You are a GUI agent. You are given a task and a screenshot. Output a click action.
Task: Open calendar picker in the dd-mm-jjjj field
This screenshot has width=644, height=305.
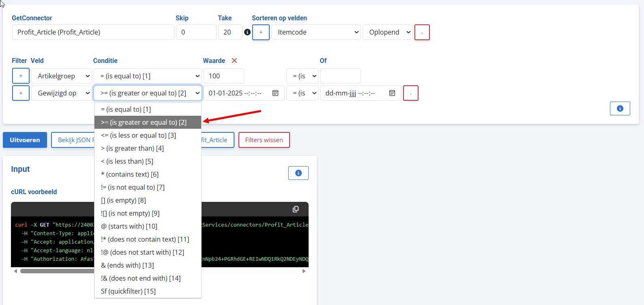pos(392,93)
